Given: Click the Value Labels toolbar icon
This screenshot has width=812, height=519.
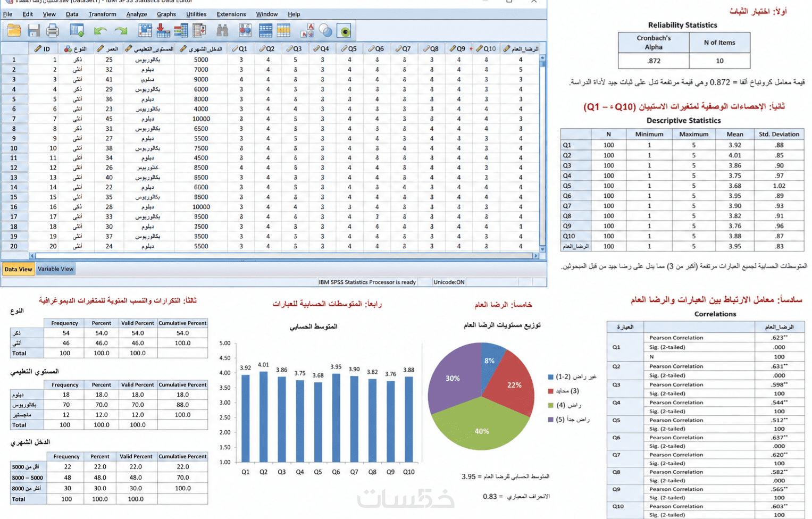Looking at the screenshot, I should click(x=307, y=31).
